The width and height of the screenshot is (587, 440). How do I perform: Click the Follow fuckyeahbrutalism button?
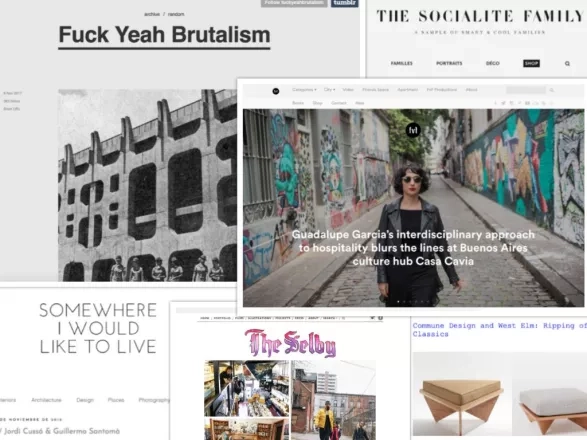(294, 3)
